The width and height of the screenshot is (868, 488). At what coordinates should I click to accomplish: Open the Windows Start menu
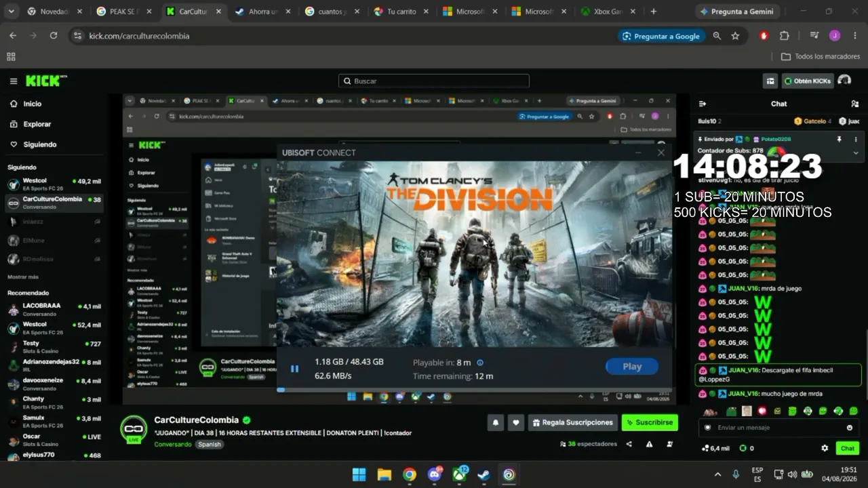359,474
